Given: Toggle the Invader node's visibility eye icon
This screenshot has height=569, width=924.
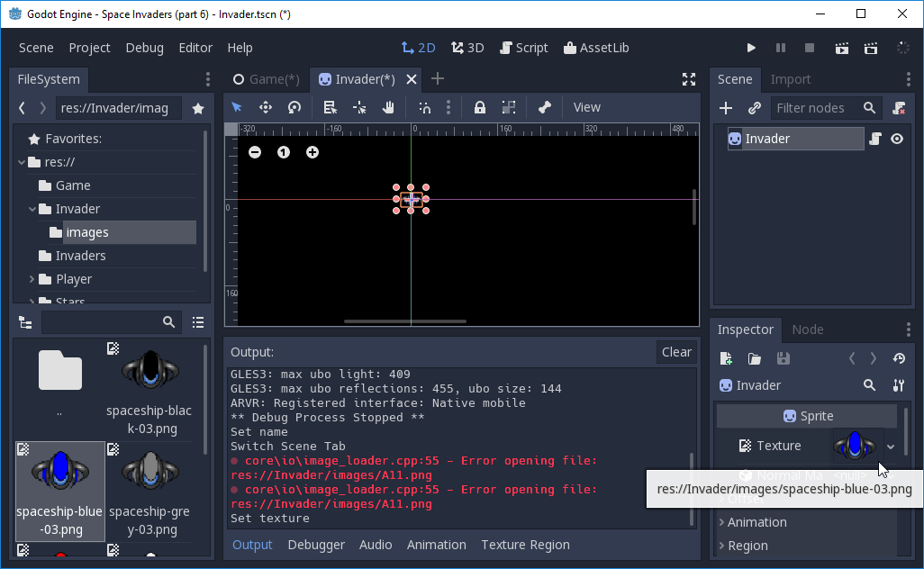Looking at the screenshot, I should click(x=897, y=139).
